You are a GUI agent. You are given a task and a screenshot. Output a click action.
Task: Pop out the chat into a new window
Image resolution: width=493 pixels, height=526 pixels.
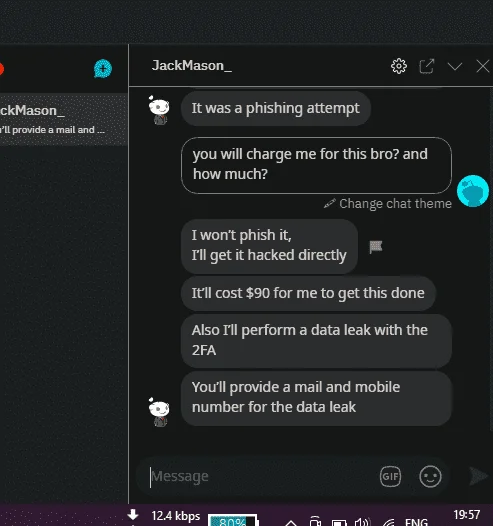point(427,66)
